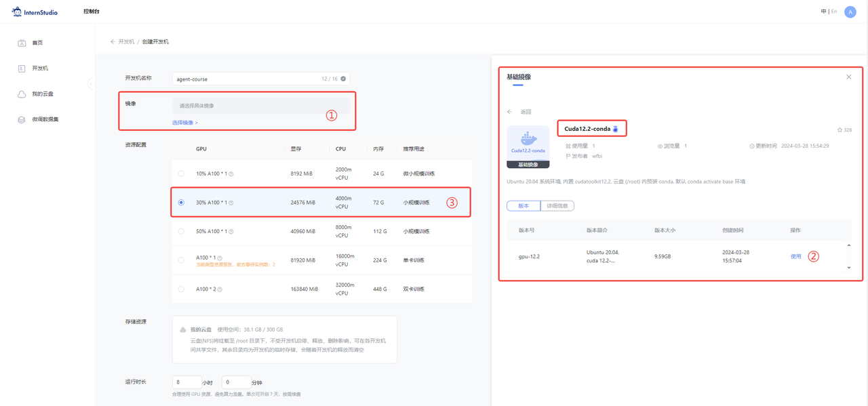
Task: Click the star favorite icon for the image
Action: 840,129
